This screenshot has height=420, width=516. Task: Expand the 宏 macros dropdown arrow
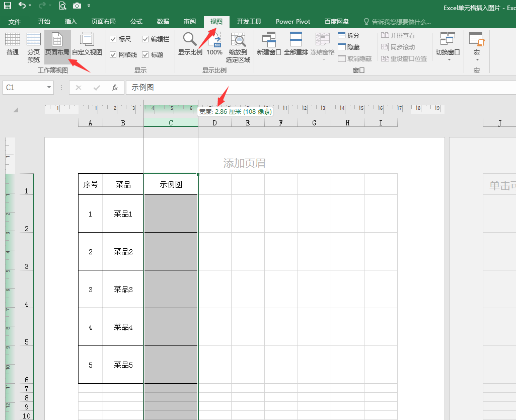pos(477,60)
